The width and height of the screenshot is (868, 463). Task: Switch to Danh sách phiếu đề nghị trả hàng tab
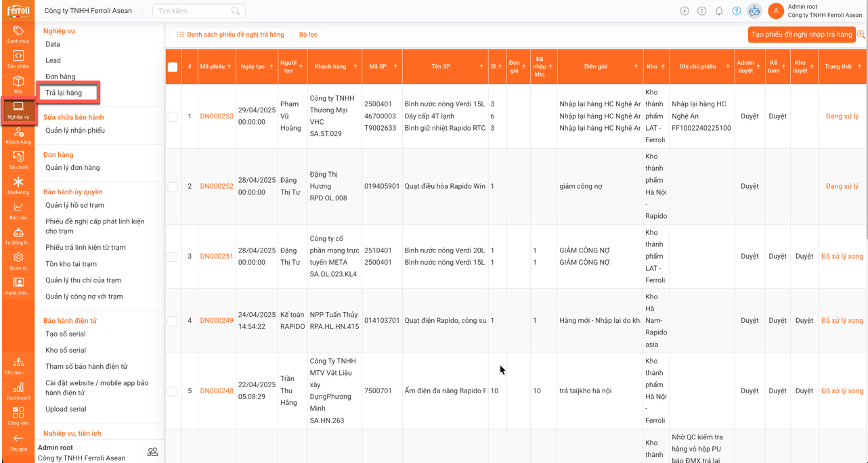(230, 35)
